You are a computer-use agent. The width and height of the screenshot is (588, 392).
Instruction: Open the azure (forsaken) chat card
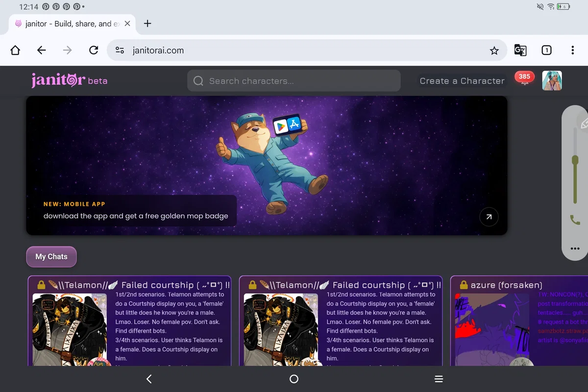point(519,321)
